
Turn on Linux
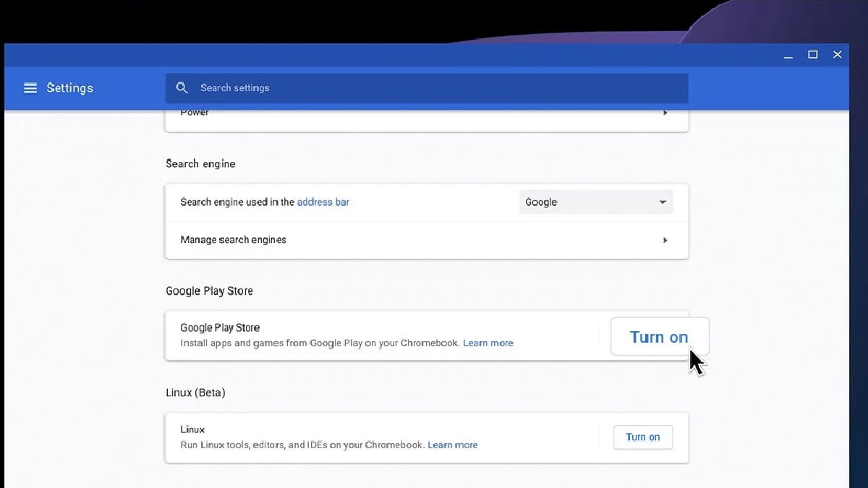(x=643, y=437)
